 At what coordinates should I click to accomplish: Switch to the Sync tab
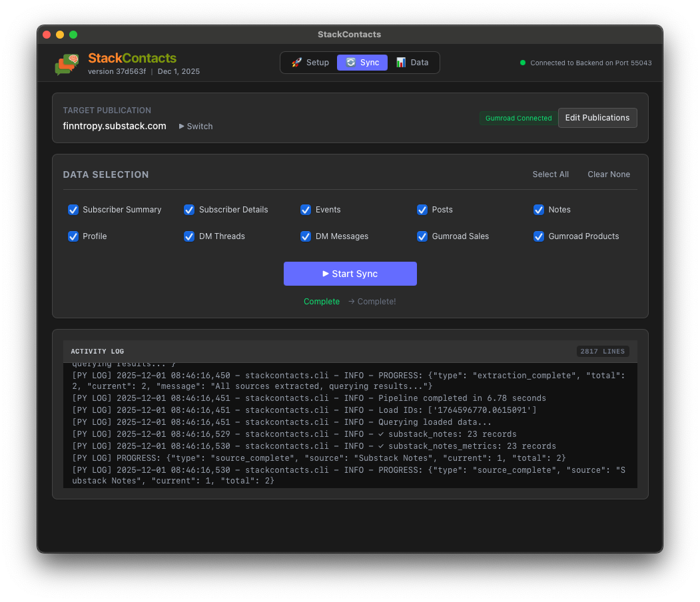(x=362, y=63)
